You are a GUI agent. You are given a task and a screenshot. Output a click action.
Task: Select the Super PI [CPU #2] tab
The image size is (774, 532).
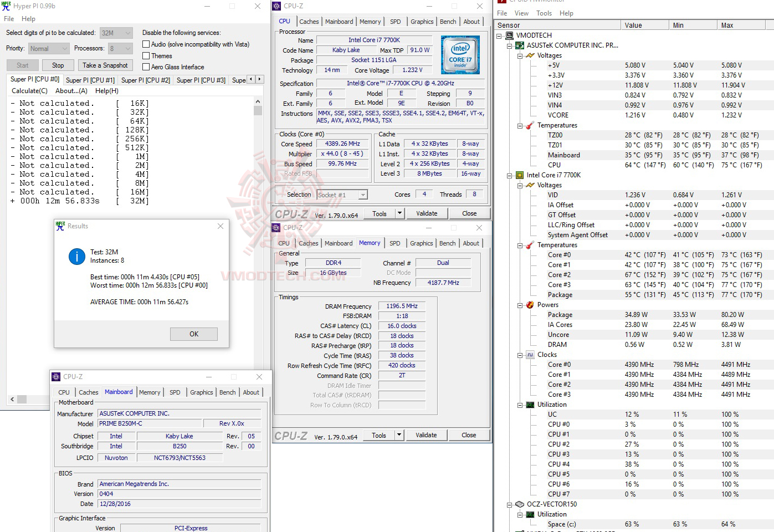click(146, 80)
